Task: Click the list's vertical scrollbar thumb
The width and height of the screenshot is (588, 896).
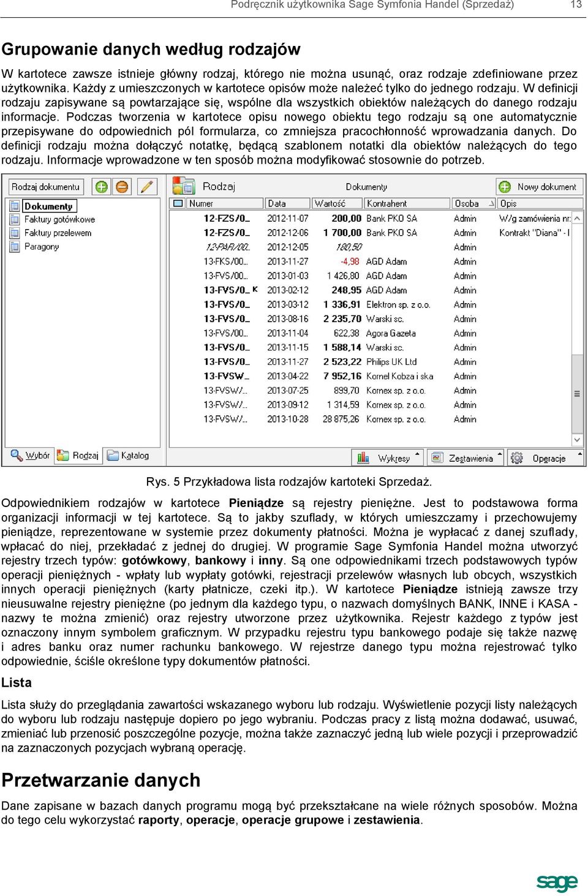Action: [578, 394]
